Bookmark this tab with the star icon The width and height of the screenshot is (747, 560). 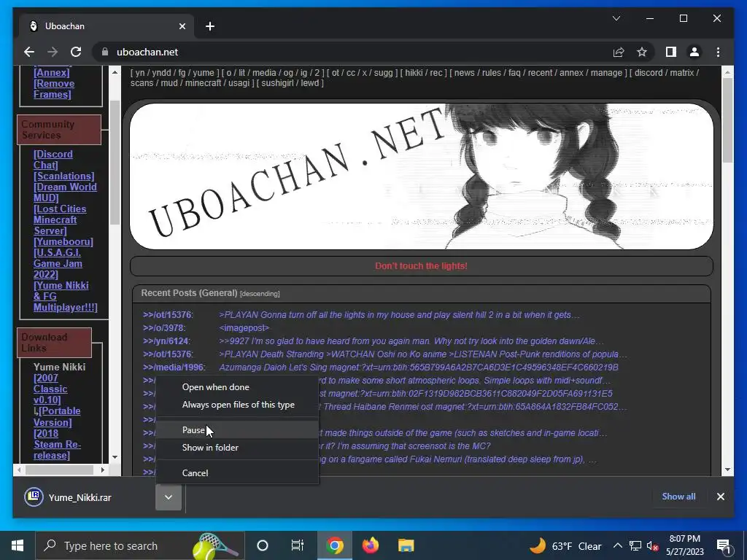642,52
